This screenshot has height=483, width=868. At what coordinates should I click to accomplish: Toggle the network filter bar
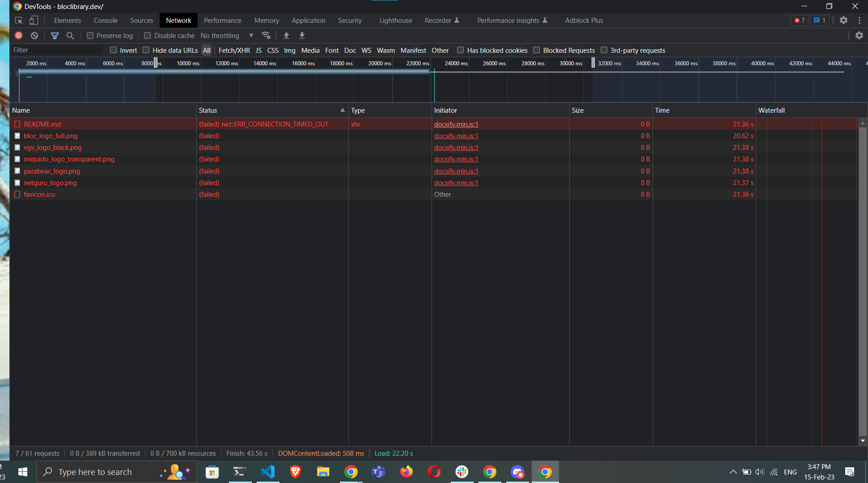point(55,35)
